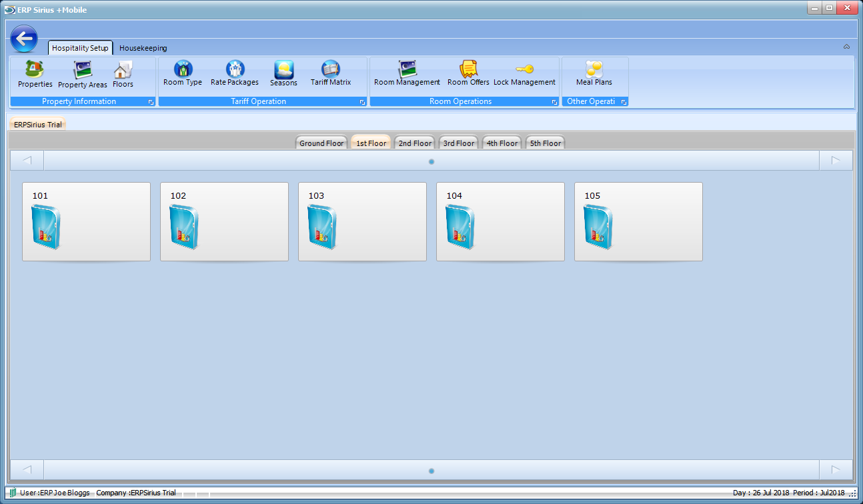
Task: Click the top right scroll arrow button
Action: pyautogui.click(x=836, y=161)
